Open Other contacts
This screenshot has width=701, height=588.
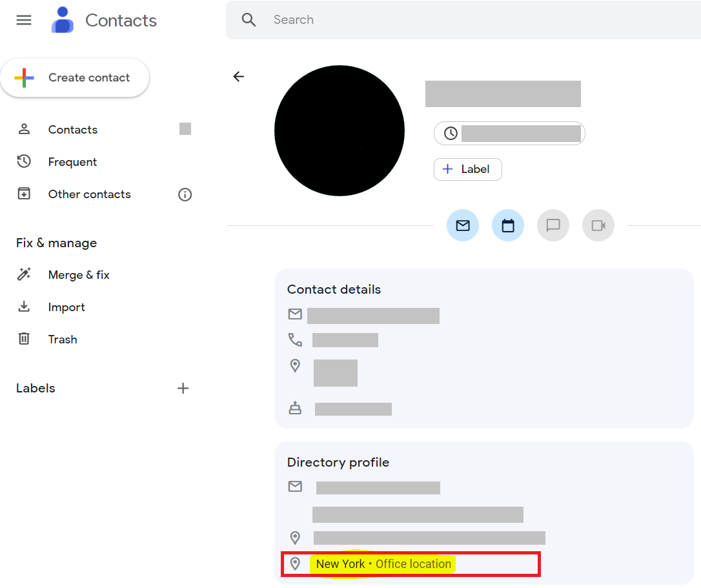tap(89, 194)
